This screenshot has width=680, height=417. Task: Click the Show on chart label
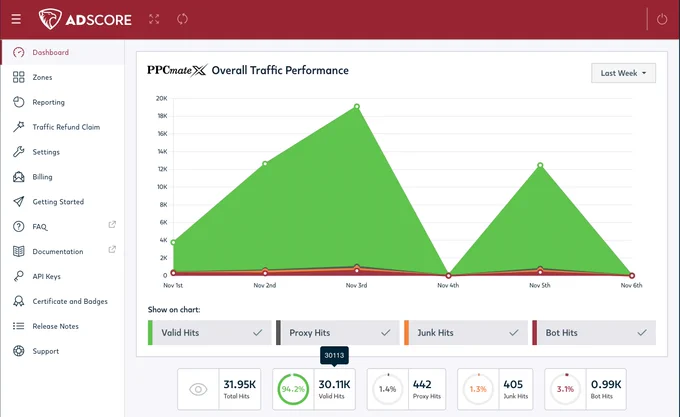tap(174, 309)
